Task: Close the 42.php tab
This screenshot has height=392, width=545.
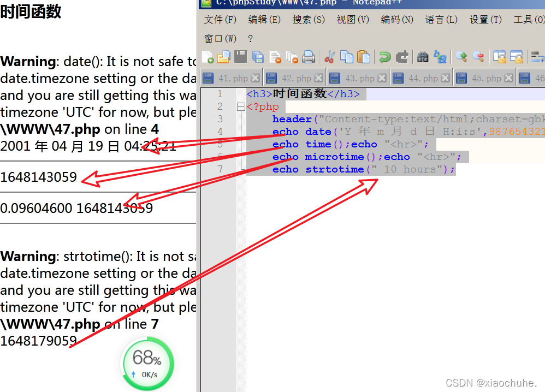Action: (318, 78)
